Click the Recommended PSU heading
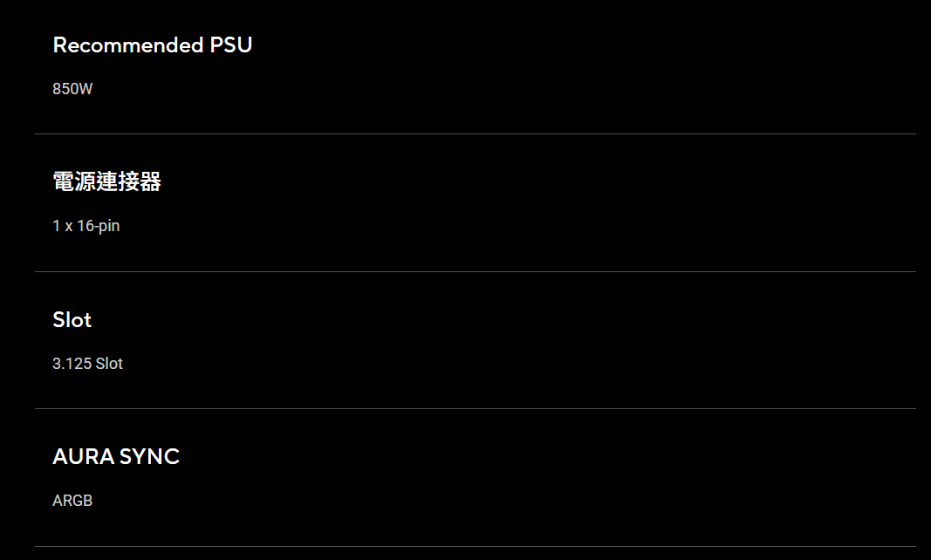Screen dimensions: 931x560 click(152, 45)
